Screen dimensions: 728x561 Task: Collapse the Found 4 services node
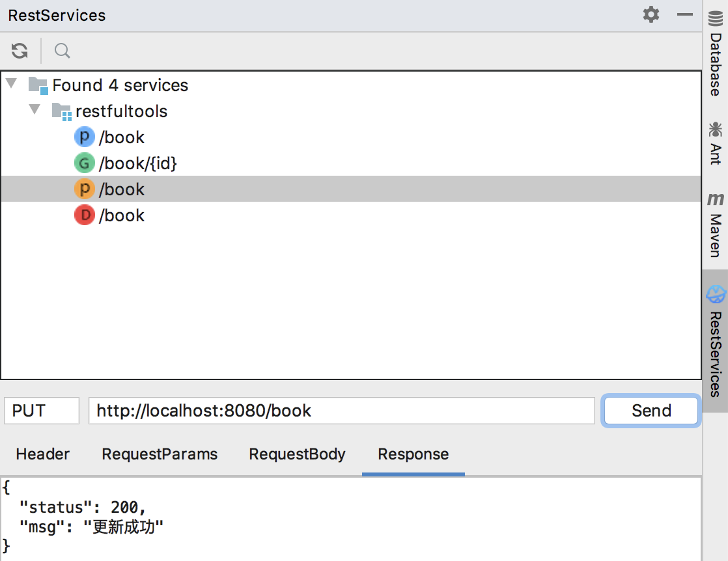(12, 85)
